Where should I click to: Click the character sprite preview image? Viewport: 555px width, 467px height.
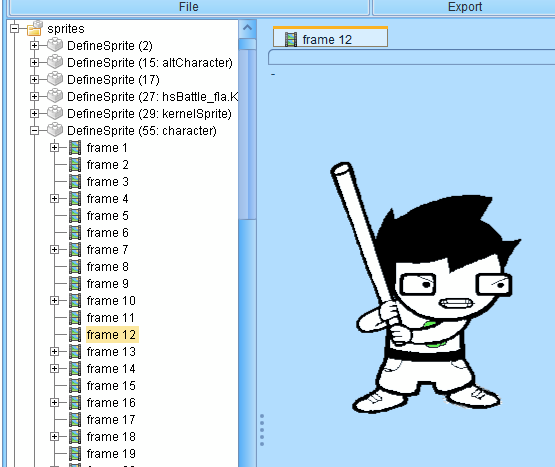pos(427,287)
